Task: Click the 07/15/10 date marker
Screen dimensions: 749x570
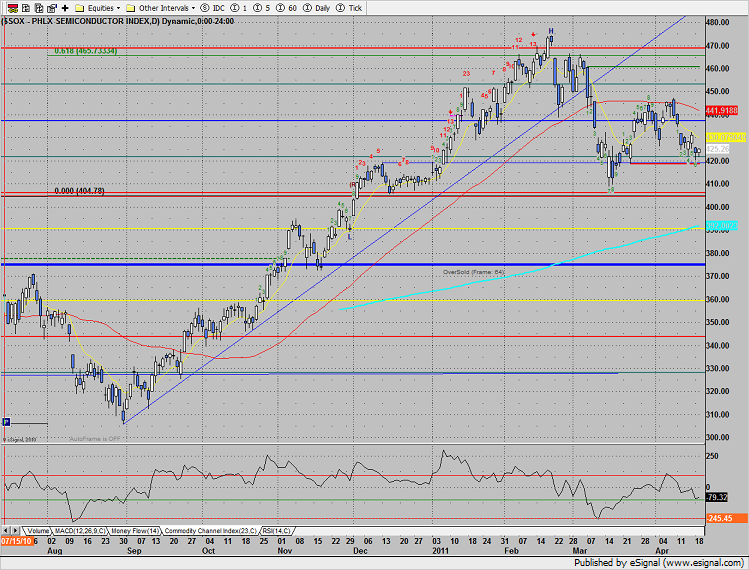Action: [x=17, y=541]
